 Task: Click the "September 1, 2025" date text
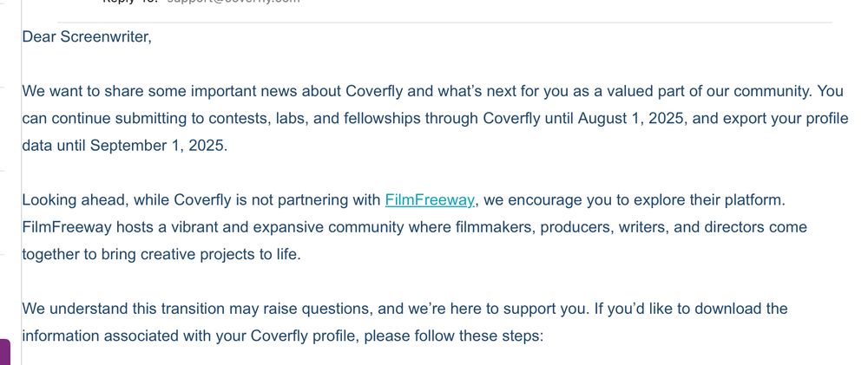click(158, 146)
